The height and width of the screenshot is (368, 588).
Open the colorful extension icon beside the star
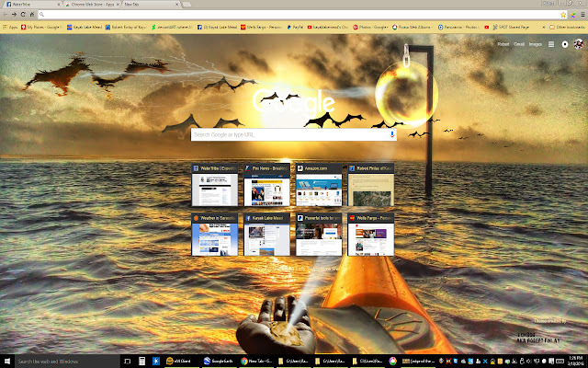[573, 15]
